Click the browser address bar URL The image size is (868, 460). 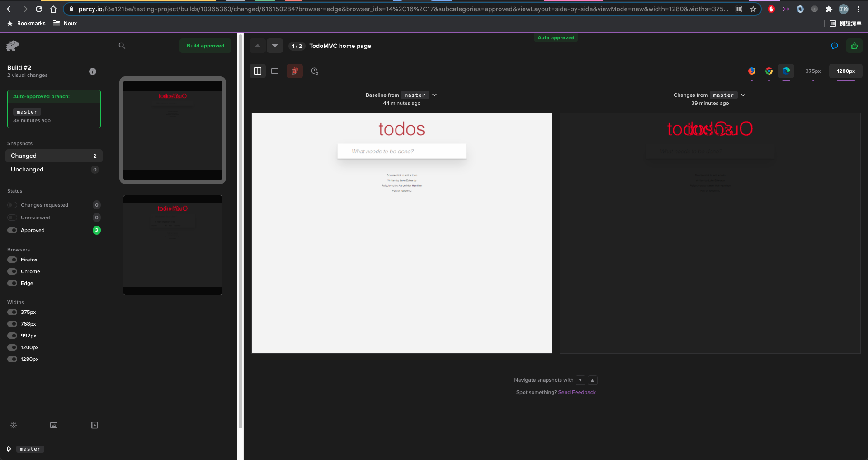tap(402, 9)
